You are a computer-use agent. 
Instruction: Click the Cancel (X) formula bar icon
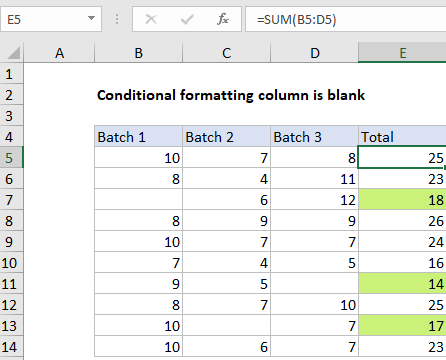coord(151,19)
